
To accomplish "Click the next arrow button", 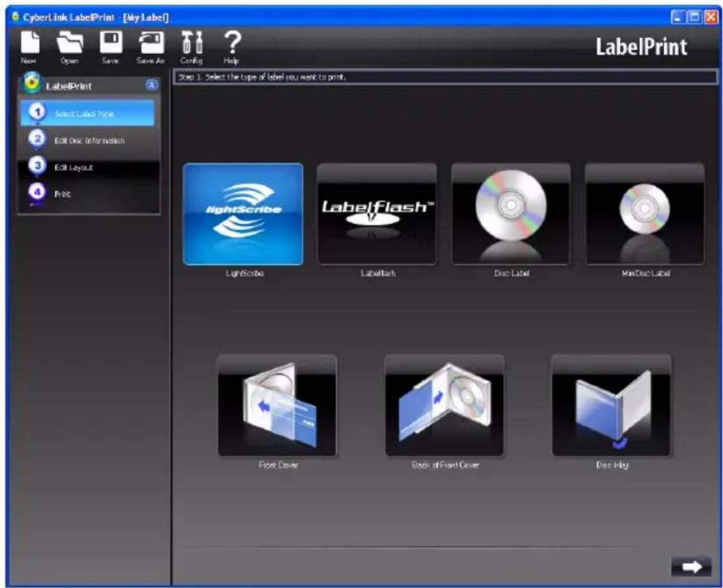I will click(691, 566).
